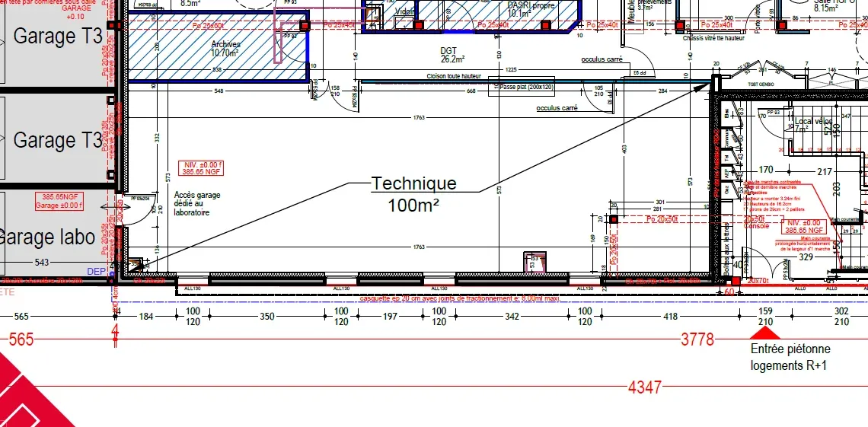Viewport: 868px width, 427px height.
Task: Click the 3778 red dimension value
Action: pos(697,339)
